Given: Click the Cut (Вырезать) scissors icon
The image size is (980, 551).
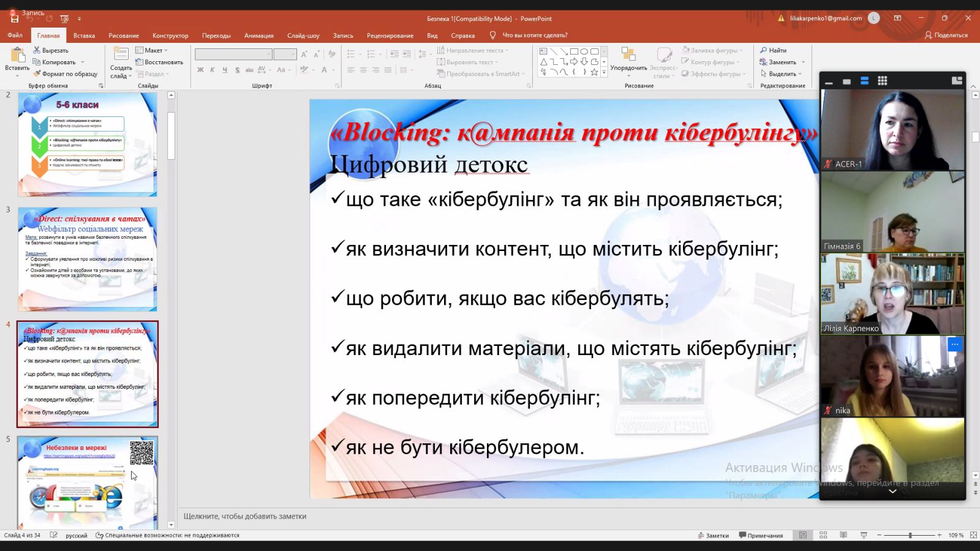Looking at the screenshot, I should click(x=37, y=50).
